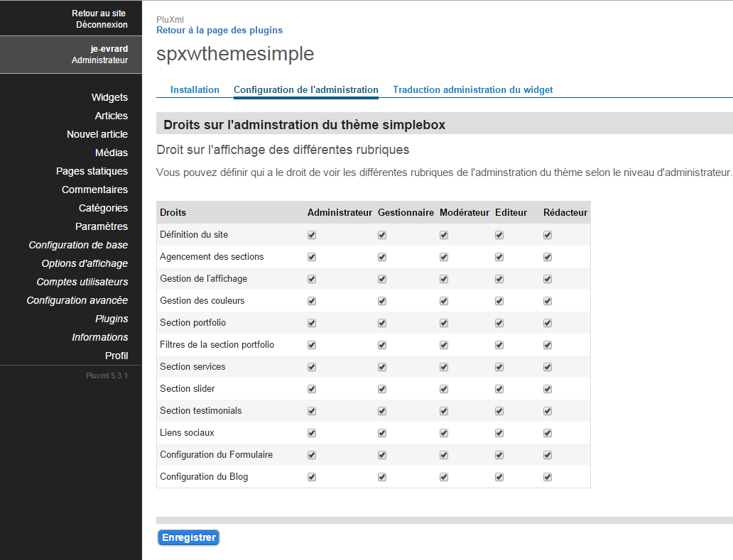Switch to Traduction administration du widget tab
Image resolution: width=733 pixels, height=560 pixels.
pos(472,90)
